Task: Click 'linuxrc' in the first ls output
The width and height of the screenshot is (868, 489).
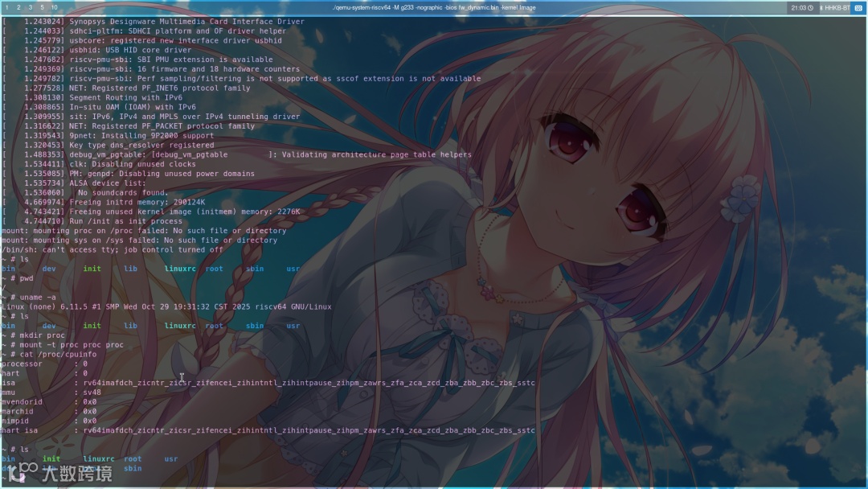Action: click(180, 269)
